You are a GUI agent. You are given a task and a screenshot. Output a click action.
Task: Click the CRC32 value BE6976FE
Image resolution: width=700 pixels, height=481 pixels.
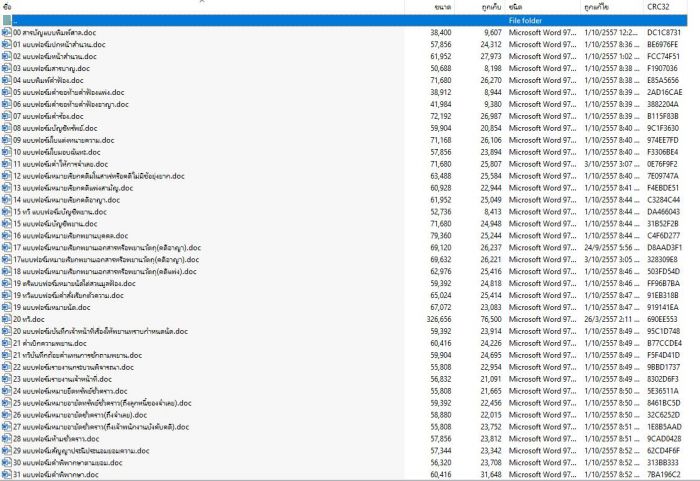click(x=662, y=44)
